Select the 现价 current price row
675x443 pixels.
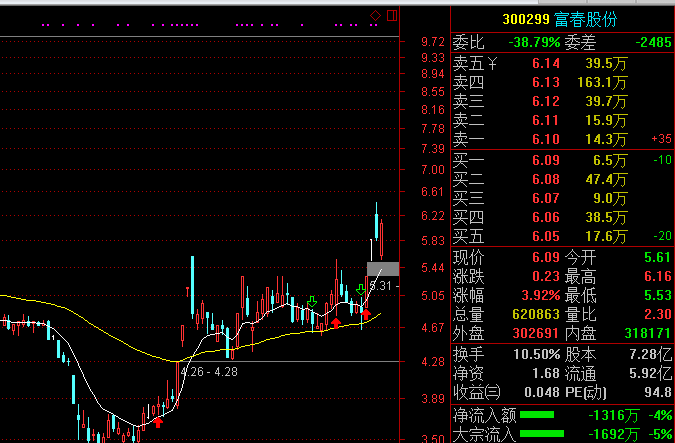(x=468, y=258)
